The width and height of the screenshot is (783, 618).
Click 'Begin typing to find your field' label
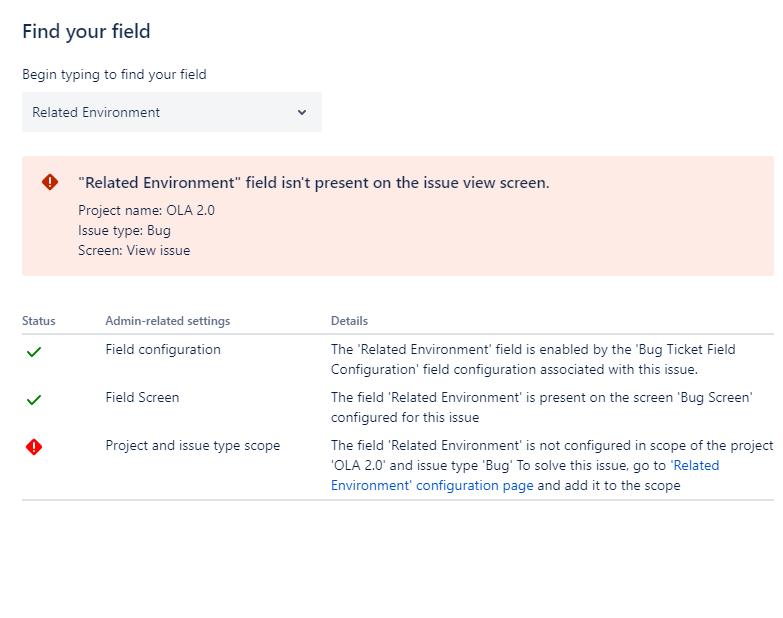point(114,74)
